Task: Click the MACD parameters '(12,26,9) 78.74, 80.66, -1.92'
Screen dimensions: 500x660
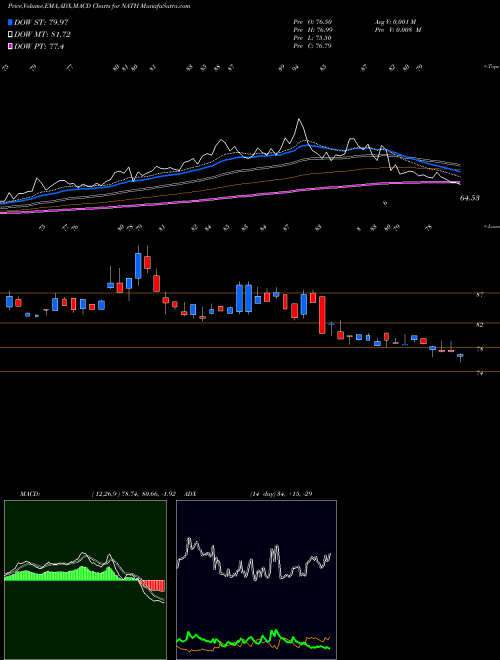Action: pos(133,494)
